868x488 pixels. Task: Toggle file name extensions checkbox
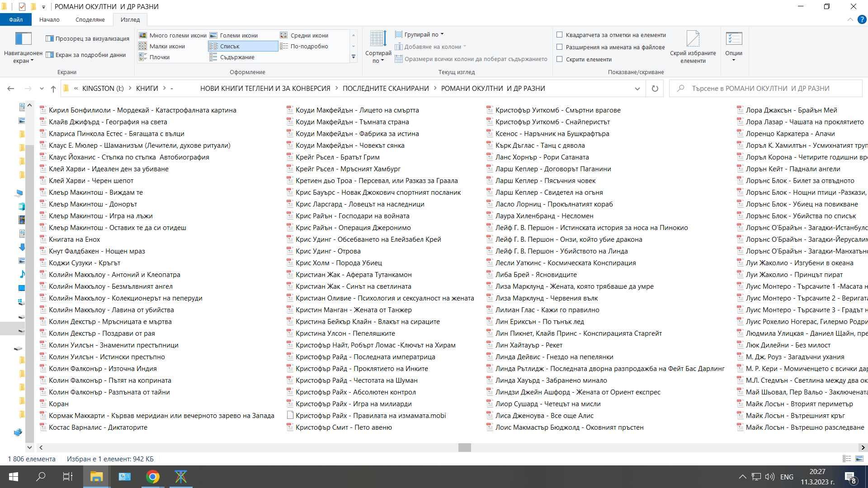click(559, 47)
